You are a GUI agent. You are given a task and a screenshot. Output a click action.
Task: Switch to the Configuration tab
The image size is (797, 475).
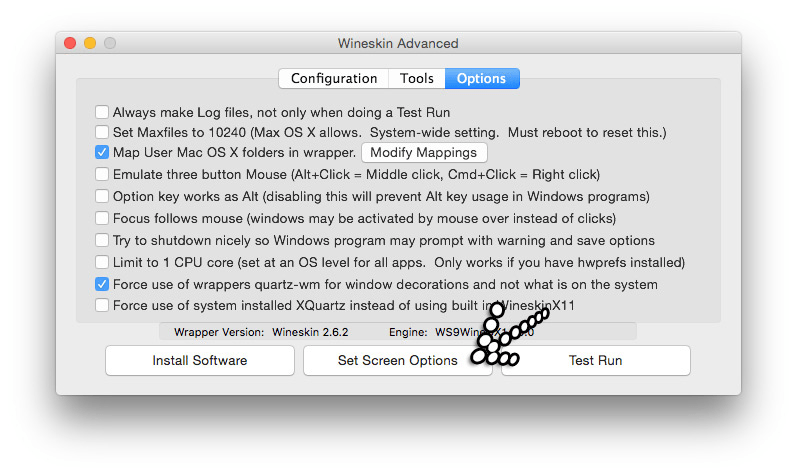click(x=333, y=78)
